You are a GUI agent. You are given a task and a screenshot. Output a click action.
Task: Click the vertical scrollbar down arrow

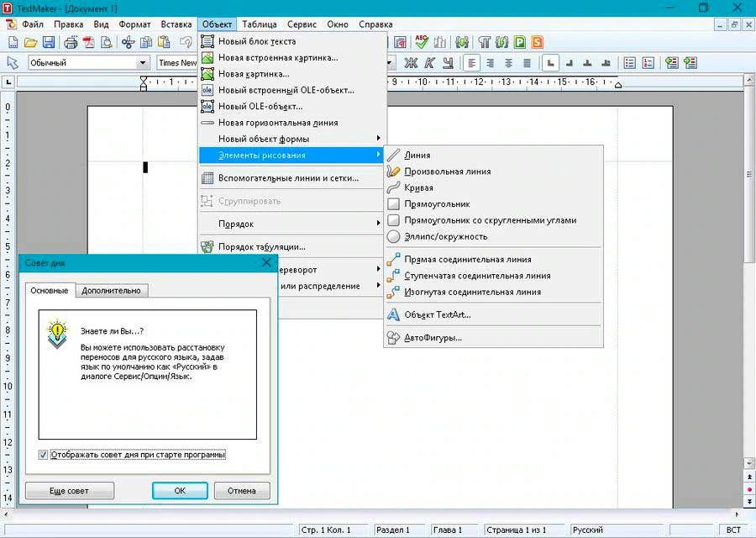pos(748,463)
